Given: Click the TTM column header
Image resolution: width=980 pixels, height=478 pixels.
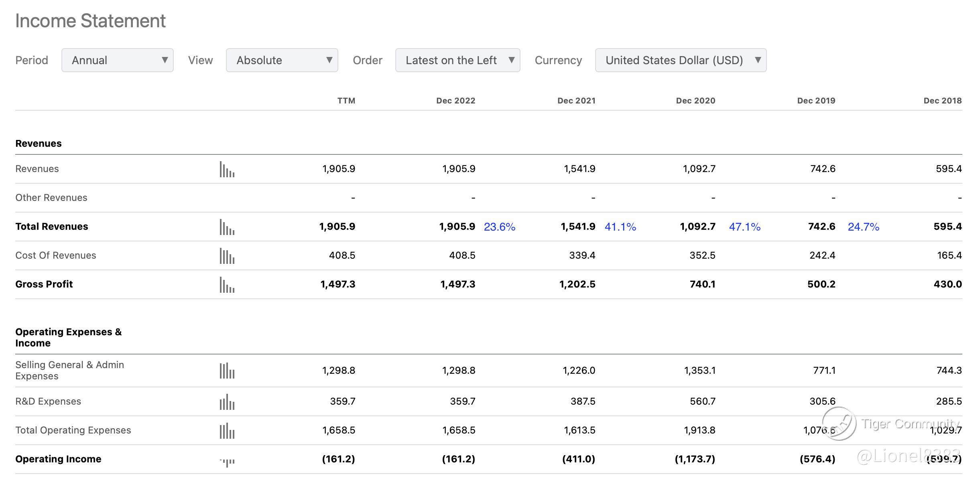Looking at the screenshot, I should point(346,101).
